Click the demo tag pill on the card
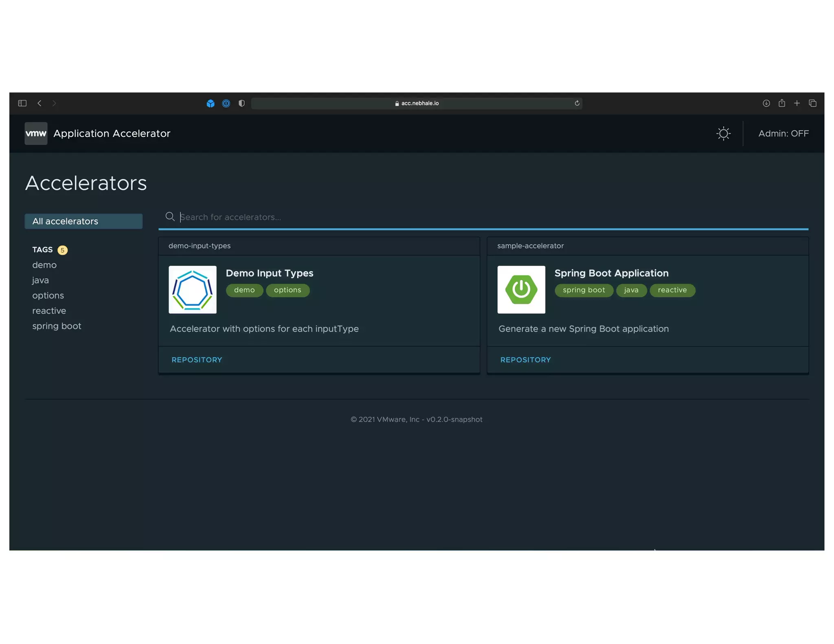The width and height of the screenshot is (834, 644). pyautogui.click(x=244, y=290)
